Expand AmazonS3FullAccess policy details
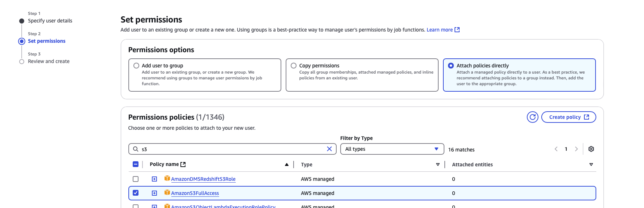644x208 pixels. pos(154,193)
